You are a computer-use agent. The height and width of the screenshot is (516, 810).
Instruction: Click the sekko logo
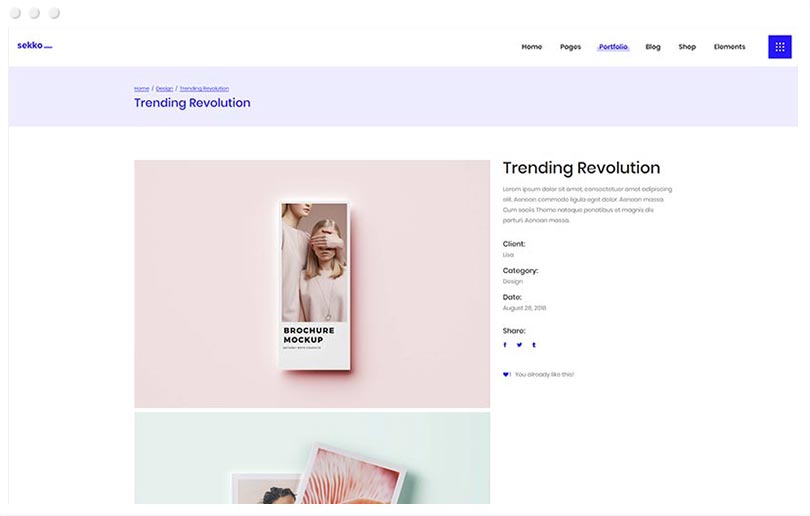(34, 46)
